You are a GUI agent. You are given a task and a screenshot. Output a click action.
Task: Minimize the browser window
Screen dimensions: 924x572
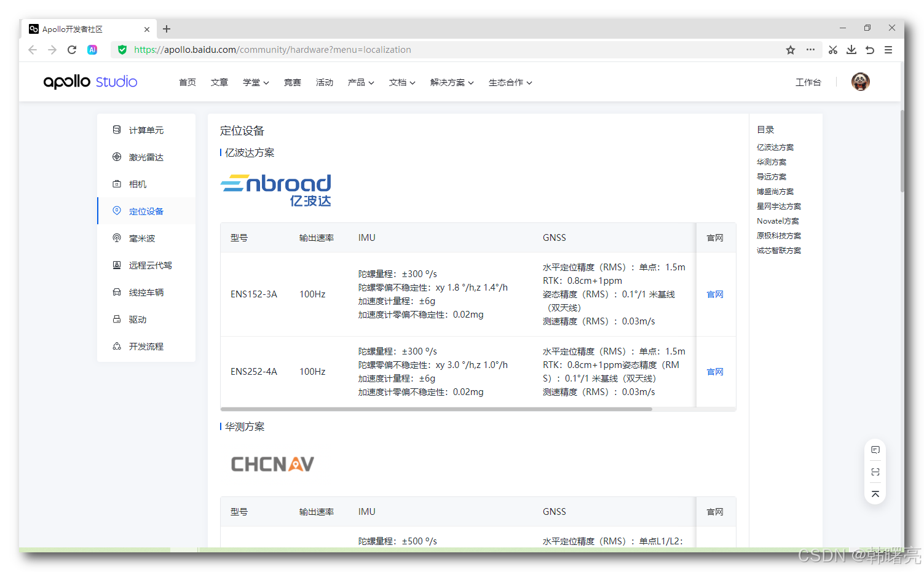click(x=843, y=28)
